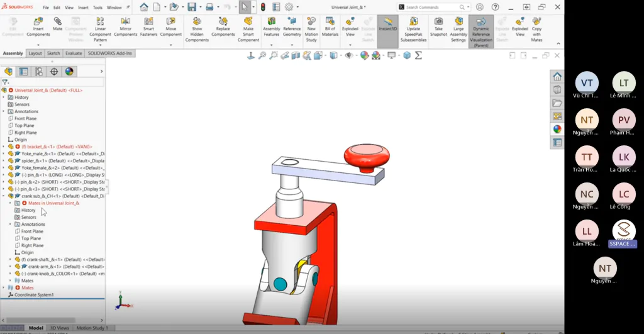The image size is (644, 334).
Task: Click Mirror Components icon
Action: pos(125,26)
